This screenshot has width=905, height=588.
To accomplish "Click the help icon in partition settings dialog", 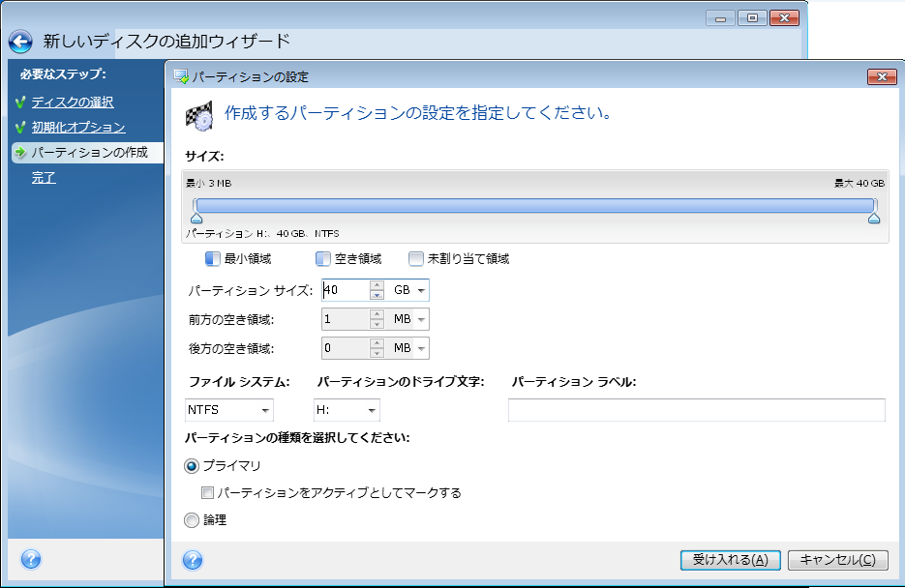I will (192, 560).
